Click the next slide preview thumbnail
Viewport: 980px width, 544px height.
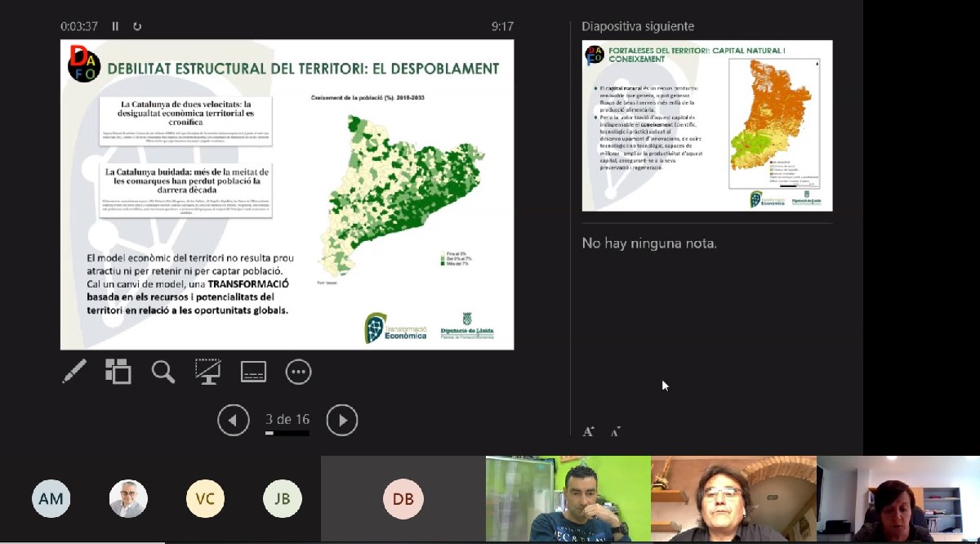click(706, 125)
